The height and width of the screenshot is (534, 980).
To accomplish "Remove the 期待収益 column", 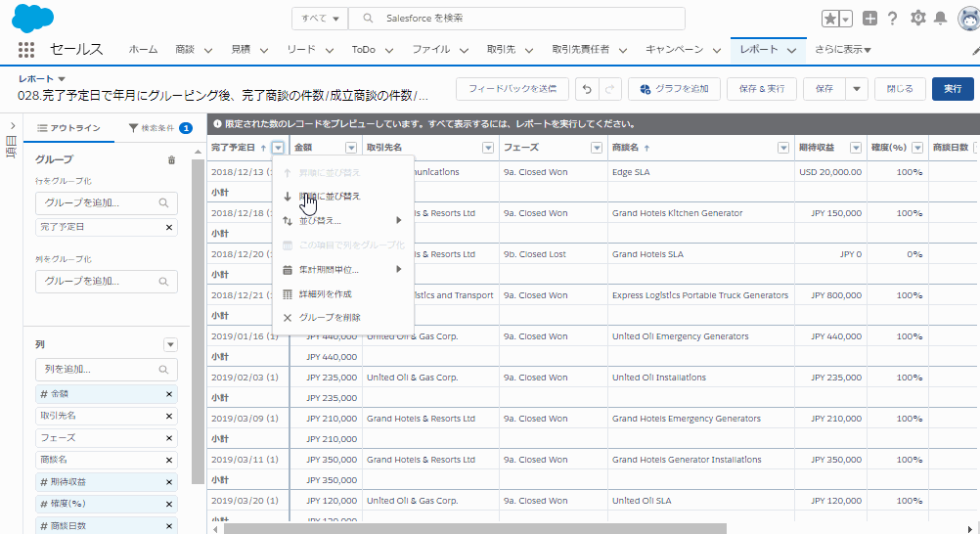I will click(169, 482).
